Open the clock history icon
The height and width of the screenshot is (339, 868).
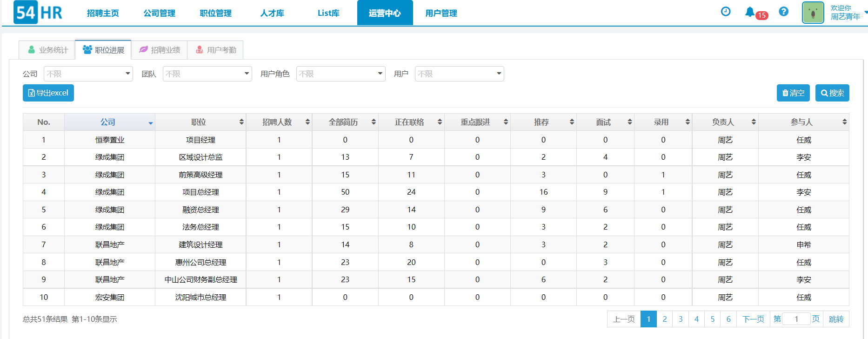click(726, 12)
